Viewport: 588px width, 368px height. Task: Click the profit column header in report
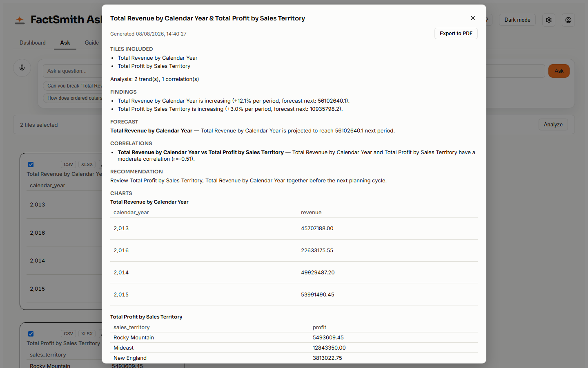coord(319,327)
